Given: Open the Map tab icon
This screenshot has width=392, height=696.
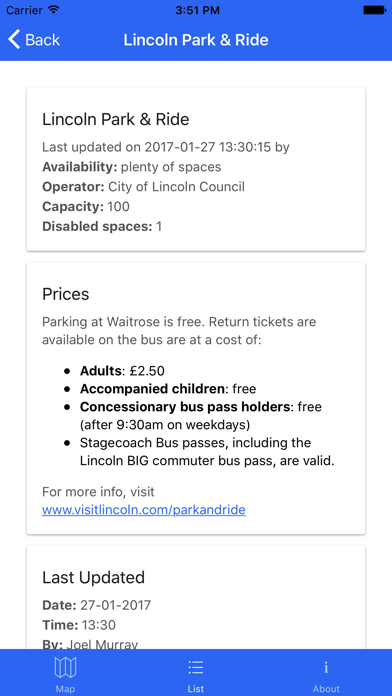Looking at the screenshot, I should coord(65,667).
